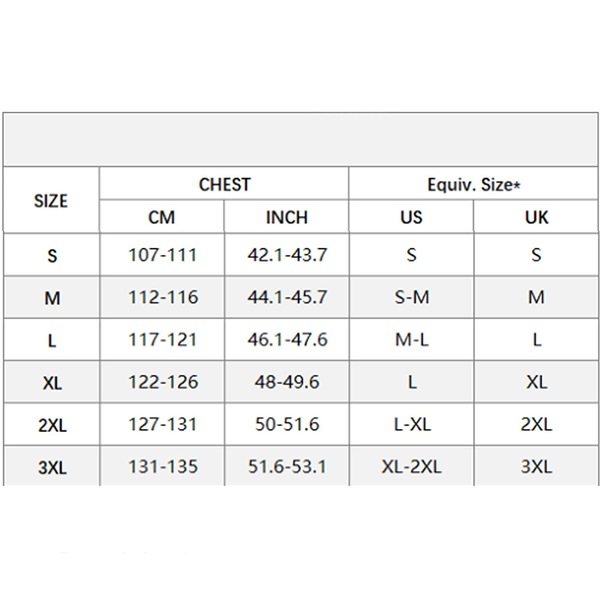
Task: Select the S-M US size cell
Action: click(412, 297)
